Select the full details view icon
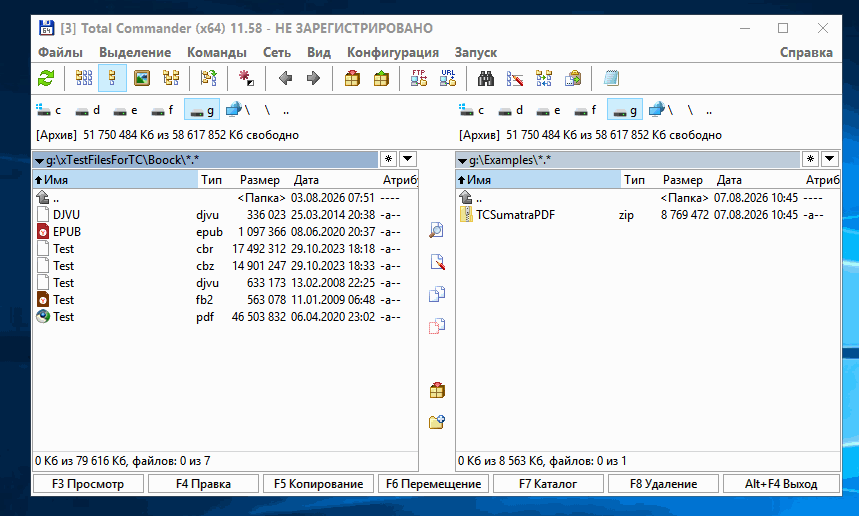Viewport: 859px width, 516px height. [x=112, y=78]
